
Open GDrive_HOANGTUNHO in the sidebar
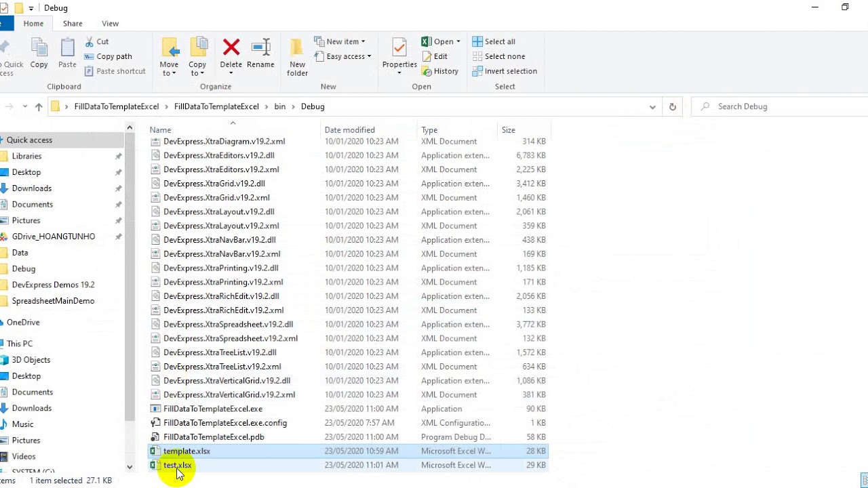tap(54, 237)
